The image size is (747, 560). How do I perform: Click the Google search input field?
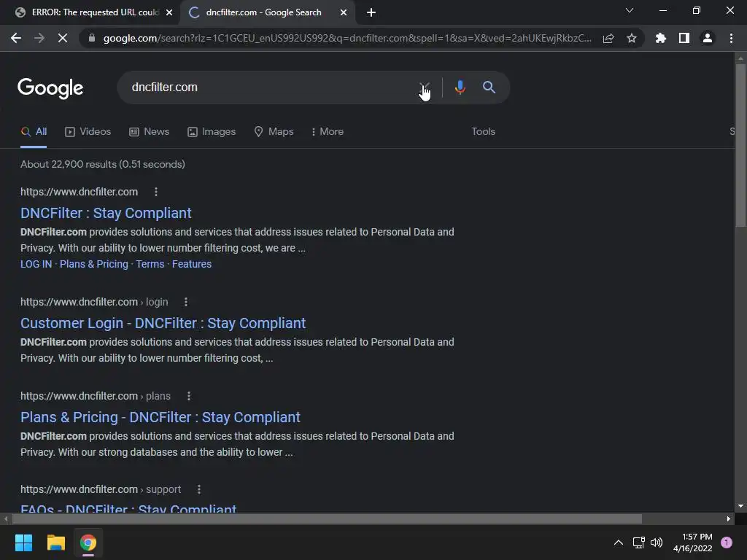pos(271,87)
